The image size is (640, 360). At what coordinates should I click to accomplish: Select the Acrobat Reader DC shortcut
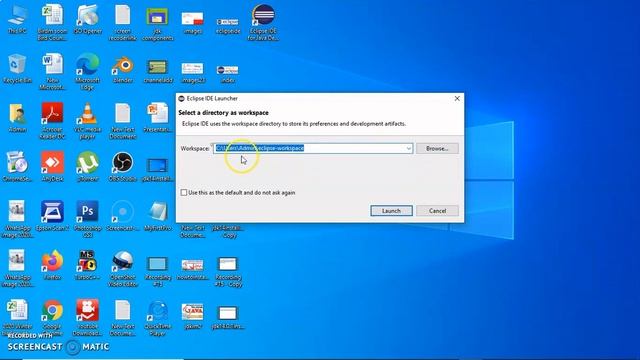(x=52, y=121)
